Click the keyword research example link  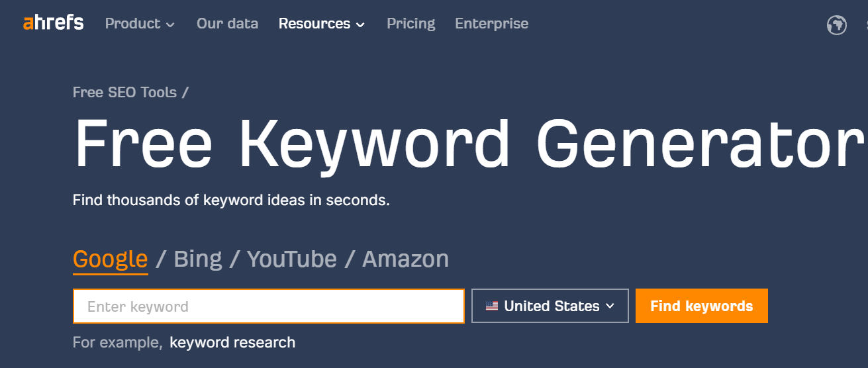tap(232, 342)
